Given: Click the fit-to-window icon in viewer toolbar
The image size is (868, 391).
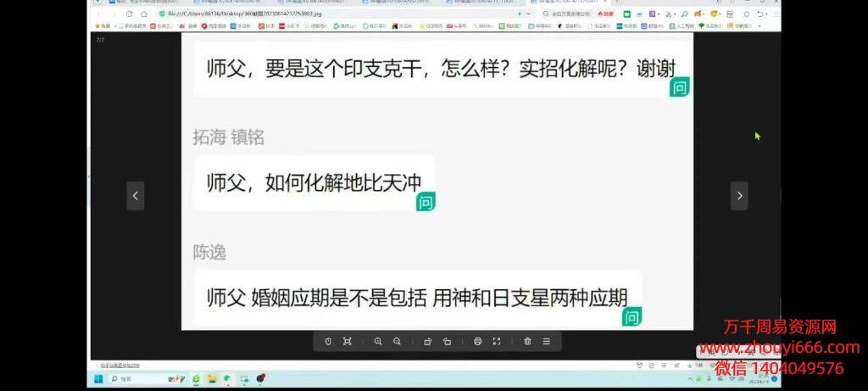Looking at the screenshot, I should click(x=347, y=341).
